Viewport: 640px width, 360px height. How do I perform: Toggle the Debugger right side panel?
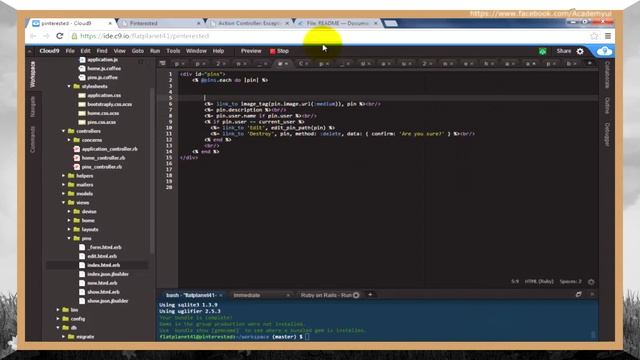607,134
